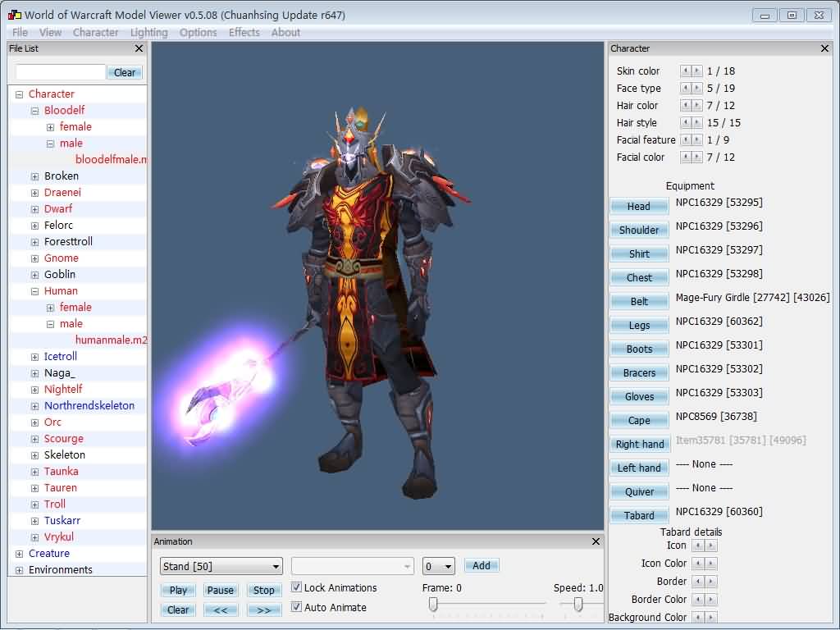Click next arrow for Hair color
Viewport: 840px width, 630px height.
697,105
